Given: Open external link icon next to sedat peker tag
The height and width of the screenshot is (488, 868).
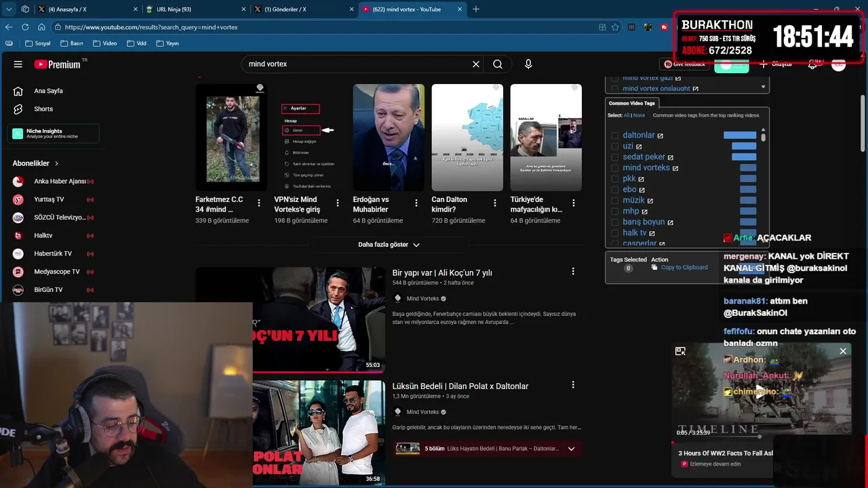Looking at the screenshot, I should click(671, 157).
